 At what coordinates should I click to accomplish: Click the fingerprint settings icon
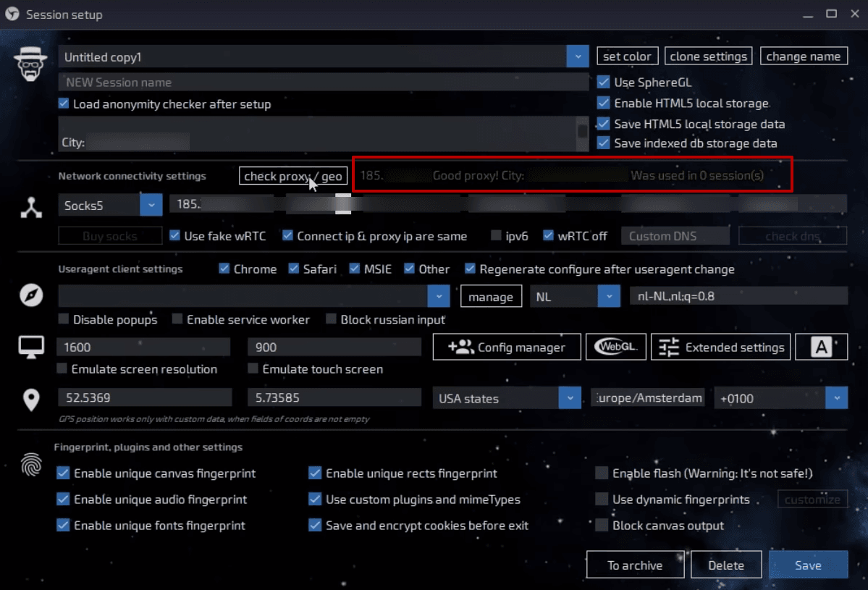click(x=31, y=464)
